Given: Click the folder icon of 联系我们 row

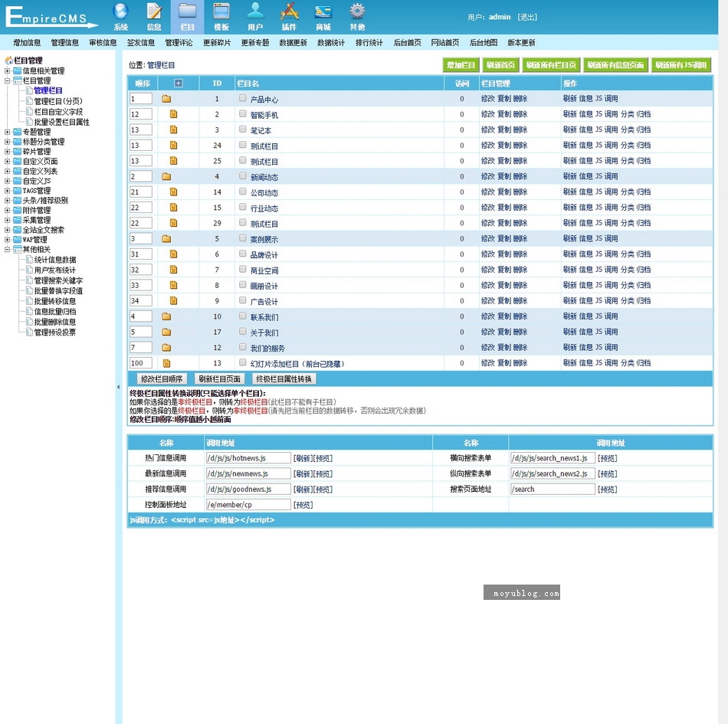Looking at the screenshot, I should pos(166,316).
